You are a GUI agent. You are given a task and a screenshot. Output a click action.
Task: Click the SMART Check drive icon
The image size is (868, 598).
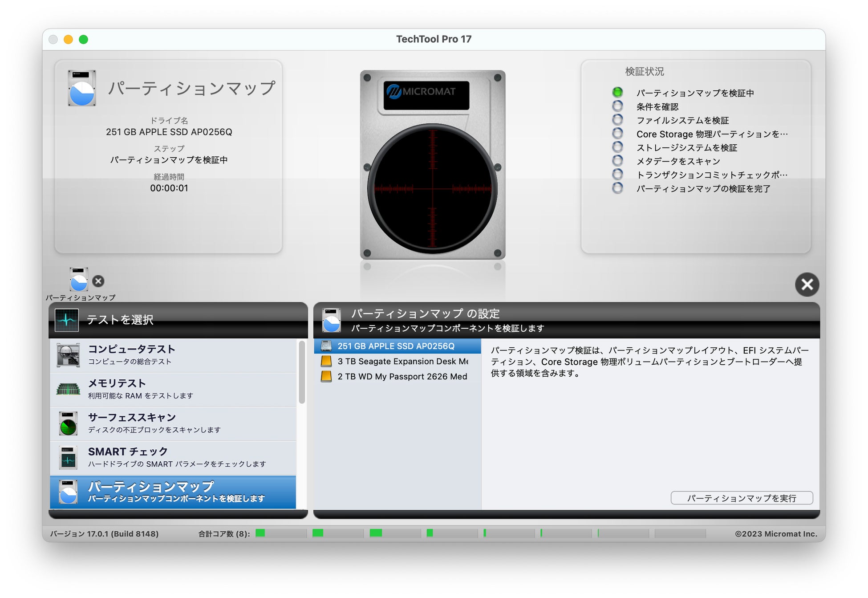click(x=68, y=457)
